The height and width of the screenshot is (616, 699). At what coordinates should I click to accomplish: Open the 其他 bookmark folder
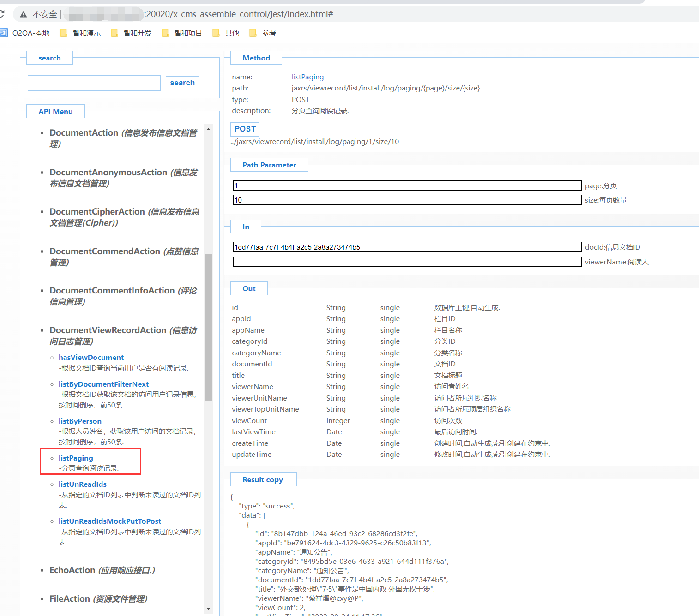tap(227, 33)
